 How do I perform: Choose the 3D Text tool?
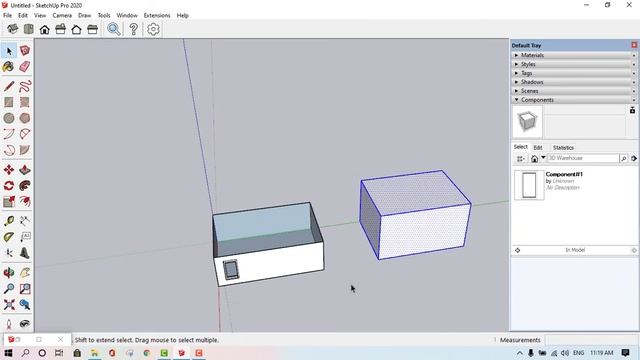click(25, 253)
